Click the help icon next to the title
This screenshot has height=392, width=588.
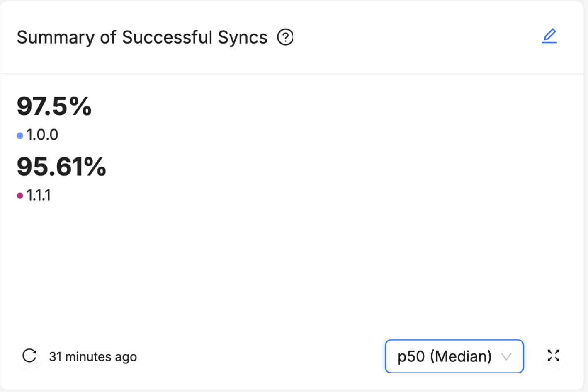pos(285,37)
